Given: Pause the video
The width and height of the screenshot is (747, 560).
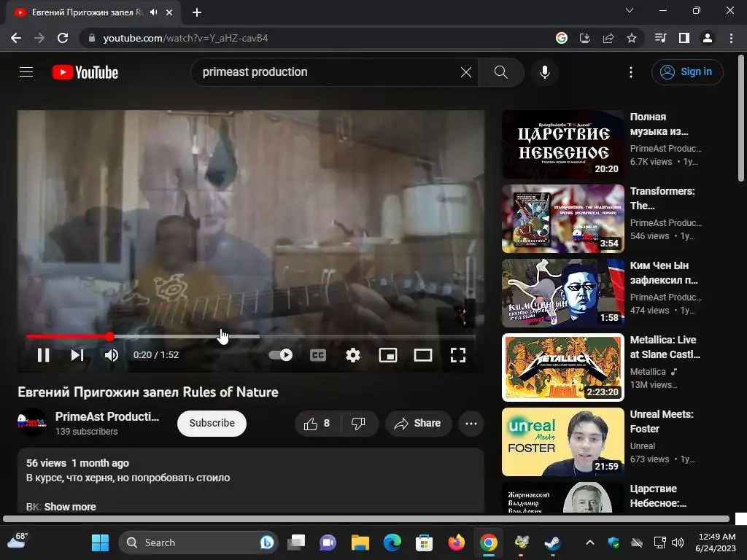Looking at the screenshot, I should 43,355.
